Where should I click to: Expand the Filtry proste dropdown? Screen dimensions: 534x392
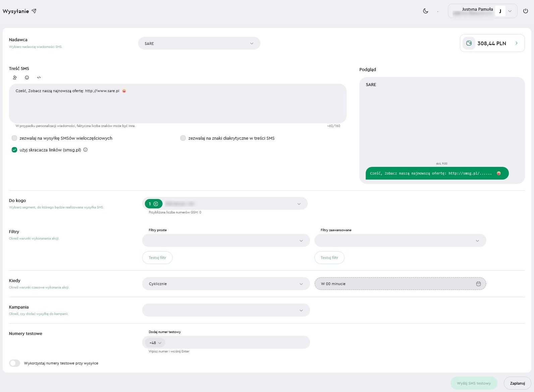pos(226,241)
